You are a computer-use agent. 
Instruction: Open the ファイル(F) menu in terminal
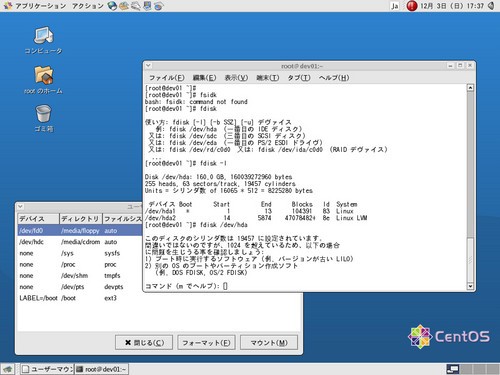click(166, 78)
